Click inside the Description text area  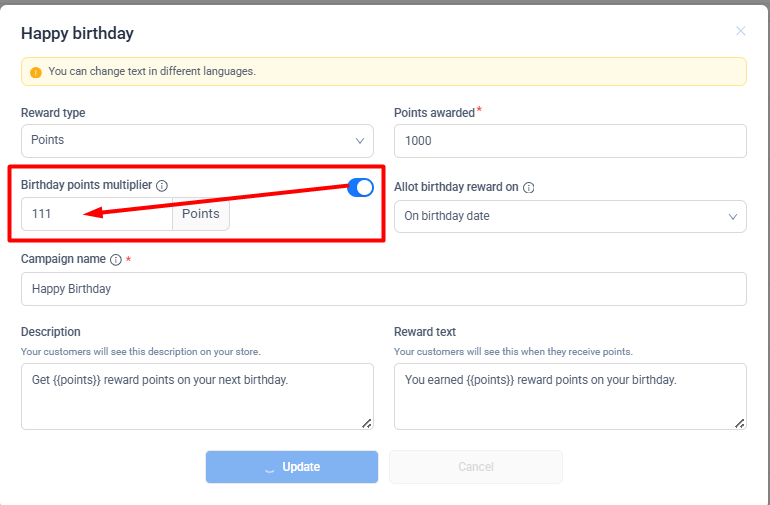coord(197,396)
